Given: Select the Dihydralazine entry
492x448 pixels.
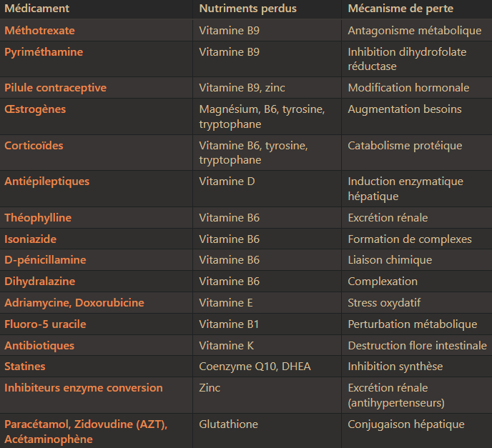Looking at the screenshot, I should pos(40,282).
